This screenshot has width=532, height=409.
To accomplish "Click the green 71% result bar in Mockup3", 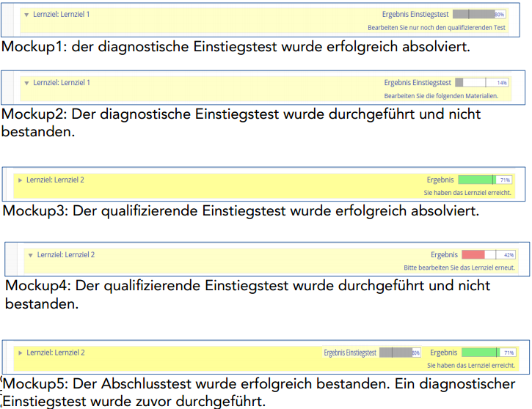I will click(484, 180).
